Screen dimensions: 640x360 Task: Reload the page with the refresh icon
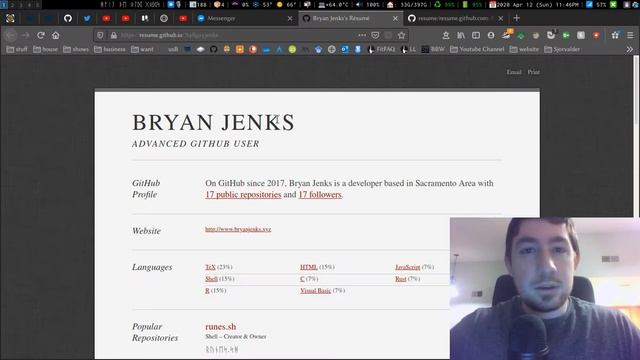40,36
